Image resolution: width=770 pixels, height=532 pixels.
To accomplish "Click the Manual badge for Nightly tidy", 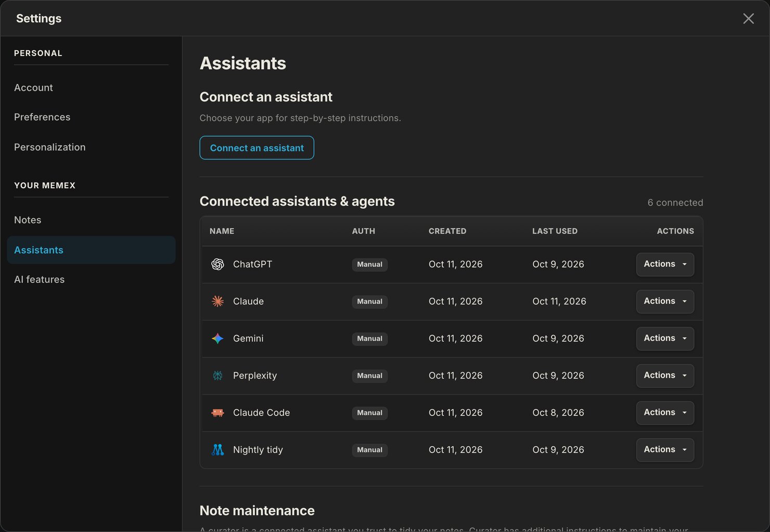I will click(370, 450).
